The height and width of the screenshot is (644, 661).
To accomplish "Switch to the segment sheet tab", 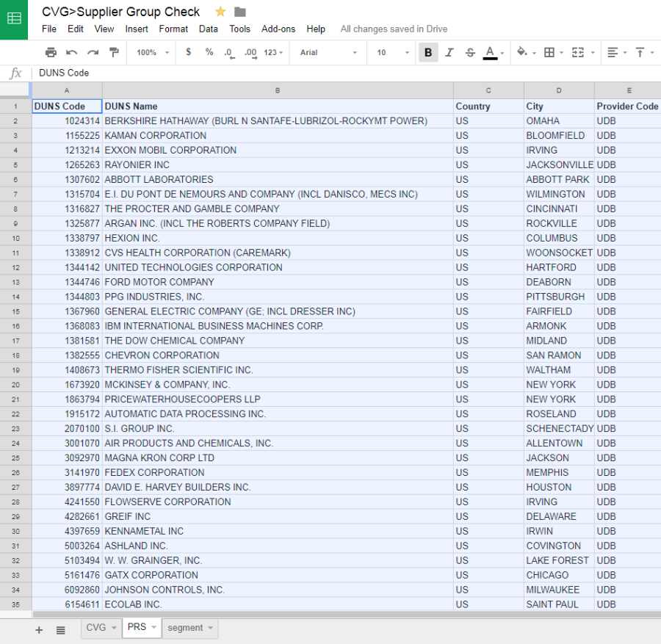I will (x=189, y=628).
